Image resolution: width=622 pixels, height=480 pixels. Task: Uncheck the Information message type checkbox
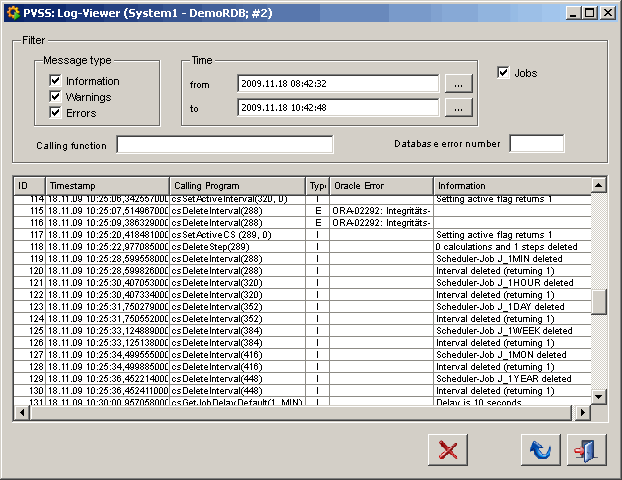coord(56,81)
